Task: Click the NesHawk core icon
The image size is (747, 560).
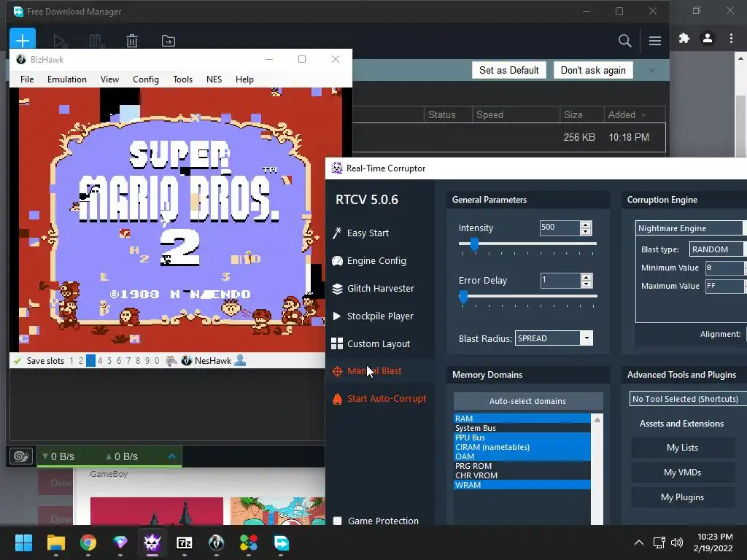Action: (x=186, y=361)
